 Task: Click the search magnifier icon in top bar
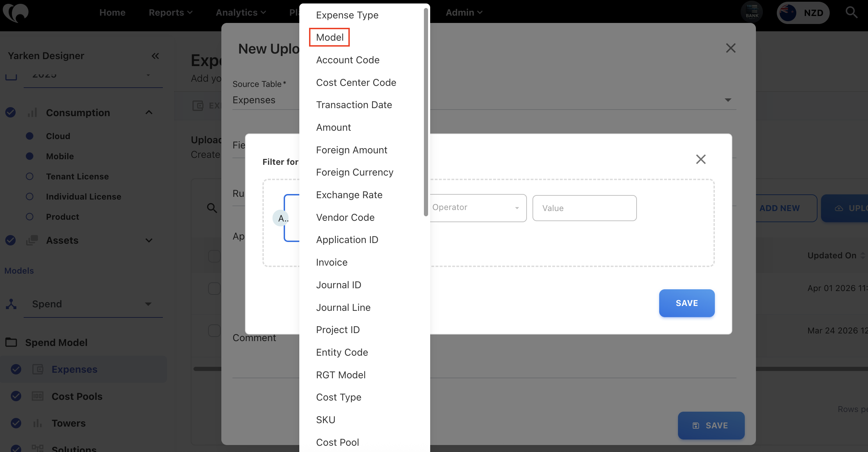click(x=851, y=13)
